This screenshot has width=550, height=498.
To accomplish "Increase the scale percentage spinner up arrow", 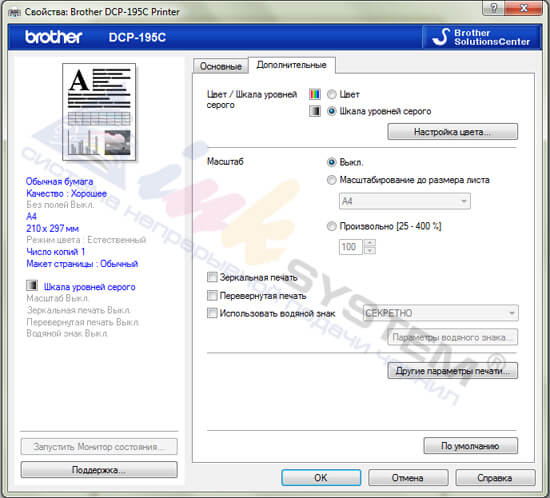I will point(370,243).
